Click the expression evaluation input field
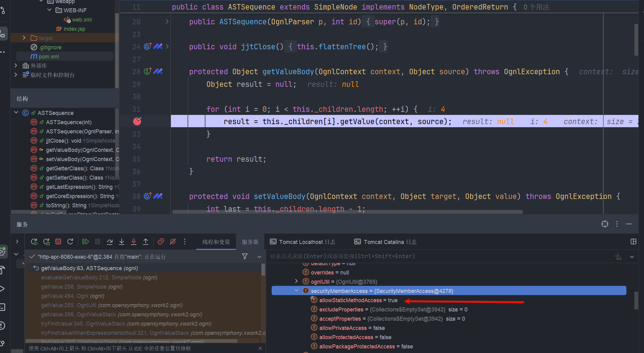Image resolution: width=644 pixels, height=353 pixels. (439, 256)
